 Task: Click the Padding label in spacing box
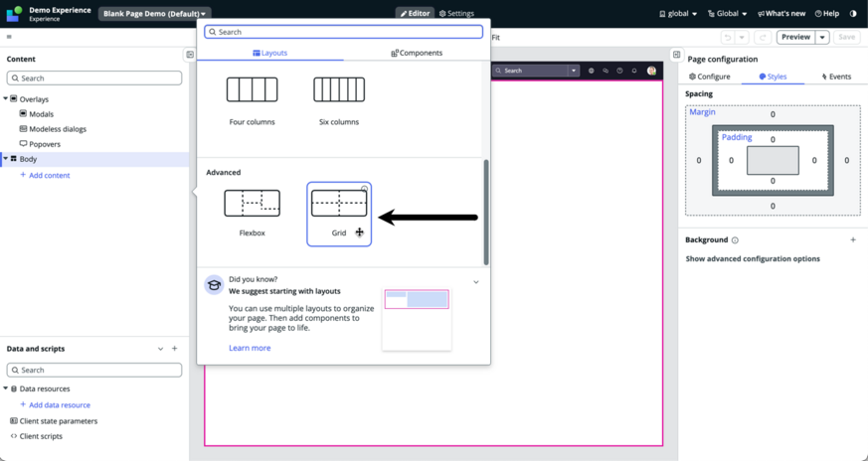pos(737,137)
